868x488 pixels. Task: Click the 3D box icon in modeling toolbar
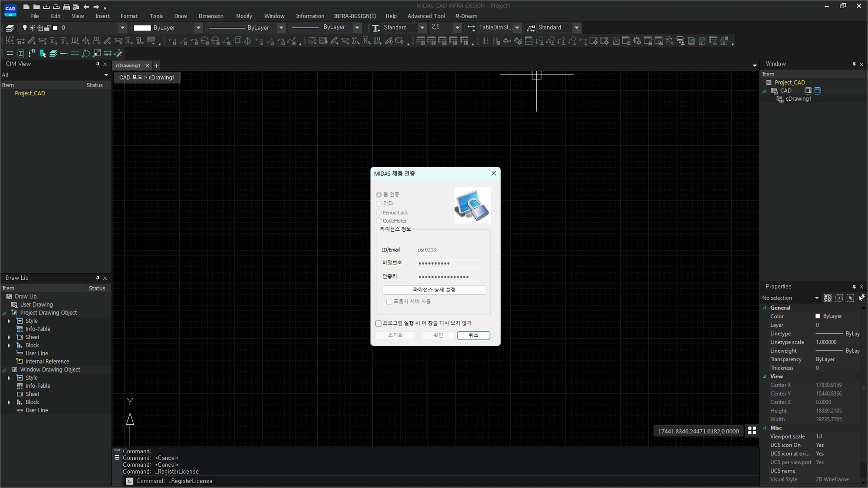point(237,41)
